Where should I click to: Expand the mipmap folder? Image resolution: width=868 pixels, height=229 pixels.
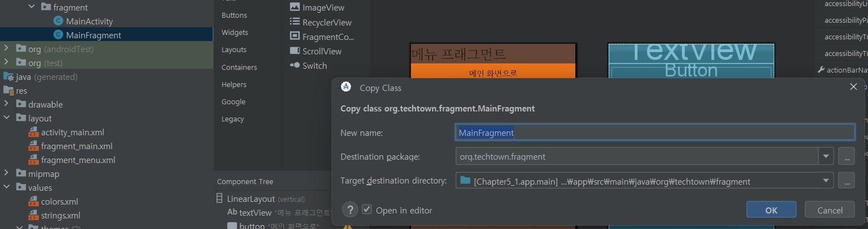[6, 174]
